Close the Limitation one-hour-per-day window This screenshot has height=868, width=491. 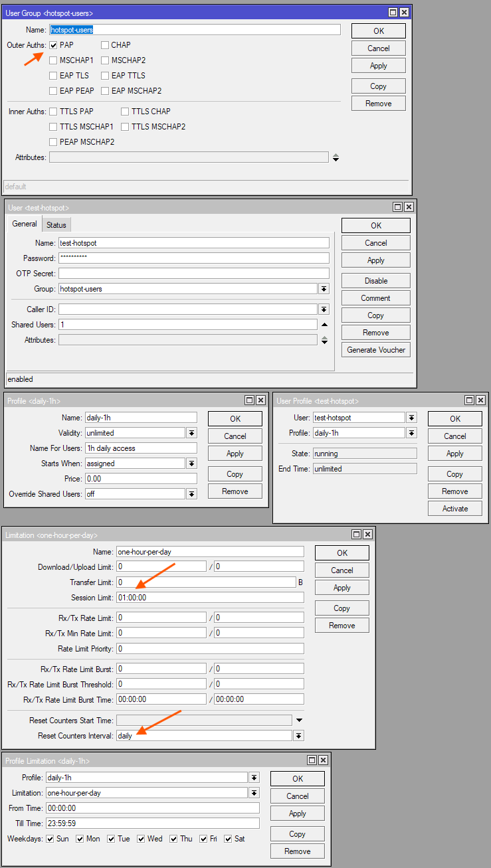[367, 534]
